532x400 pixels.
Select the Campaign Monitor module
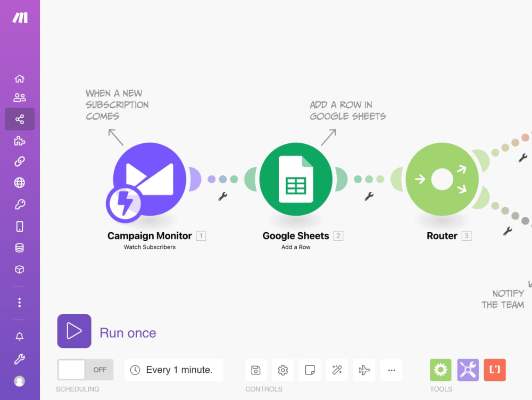pyautogui.click(x=149, y=179)
